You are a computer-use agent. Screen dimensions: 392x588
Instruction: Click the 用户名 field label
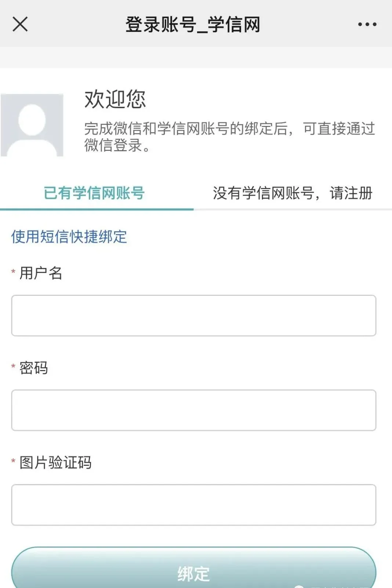pos(41,273)
